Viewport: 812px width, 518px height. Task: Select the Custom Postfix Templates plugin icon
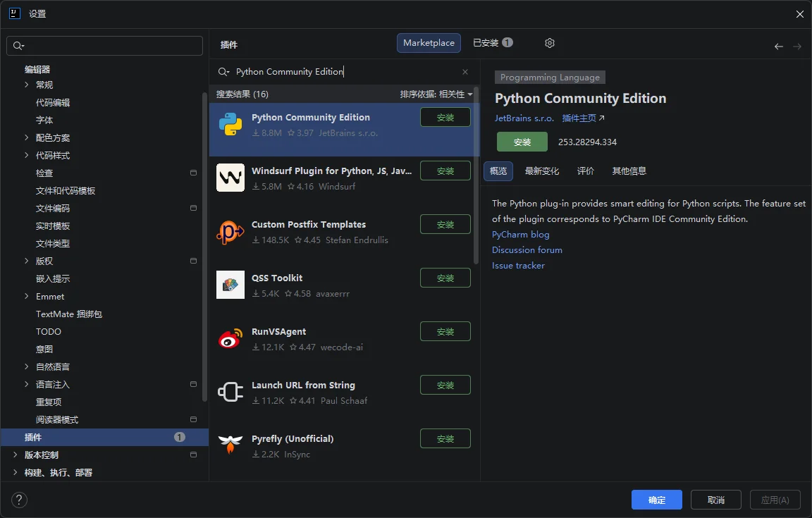tap(230, 231)
